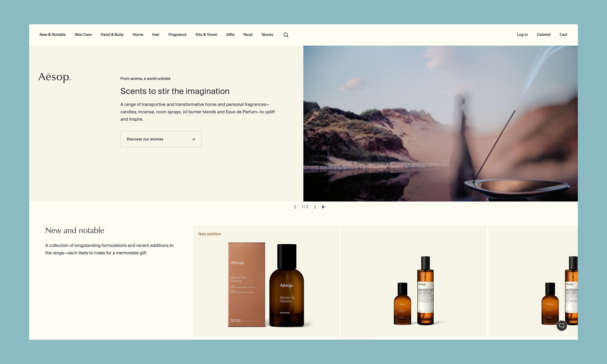
Task: Expand the Kits & Travel menu
Action: click(x=206, y=35)
